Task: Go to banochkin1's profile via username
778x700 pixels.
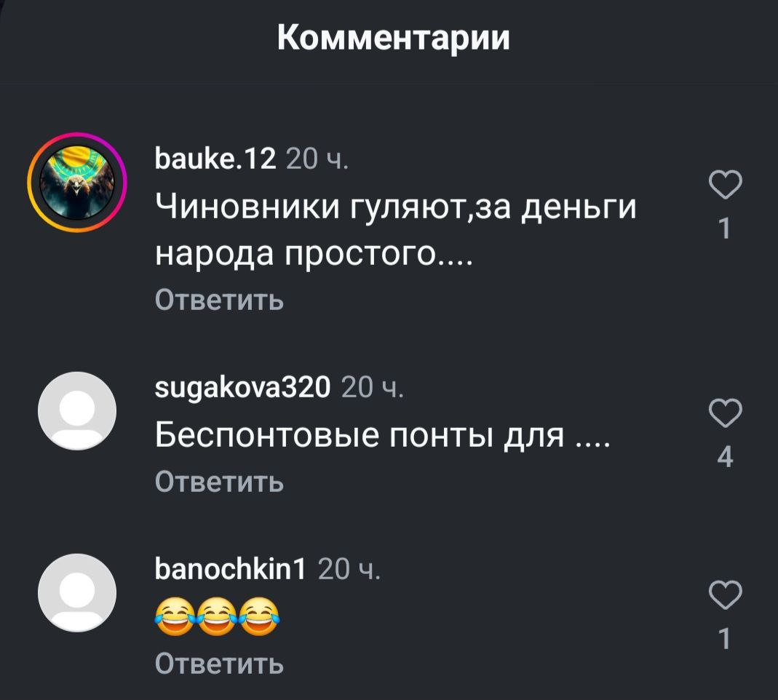Action: pyautogui.click(x=231, y=568)
